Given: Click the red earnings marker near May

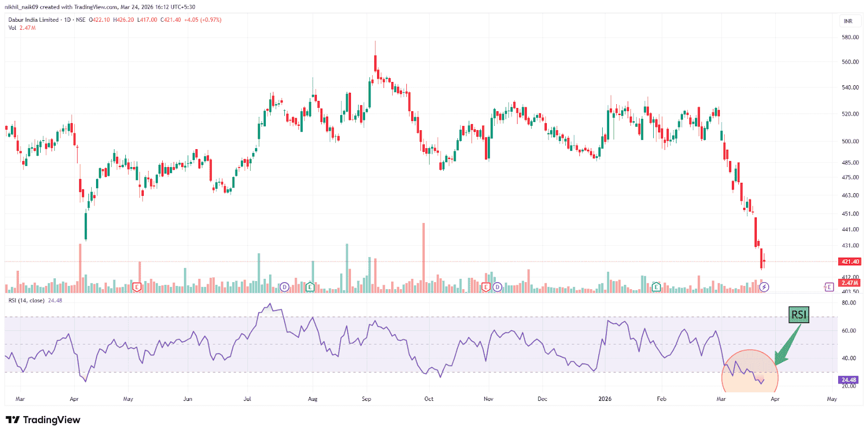Looking at the screenshot, I should [137, 287].
